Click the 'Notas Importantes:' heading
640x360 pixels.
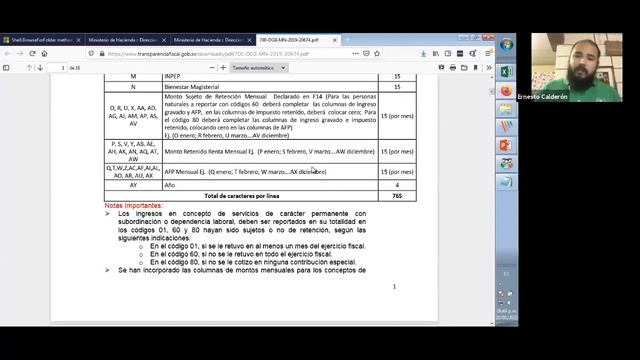(x=133, y=205)
